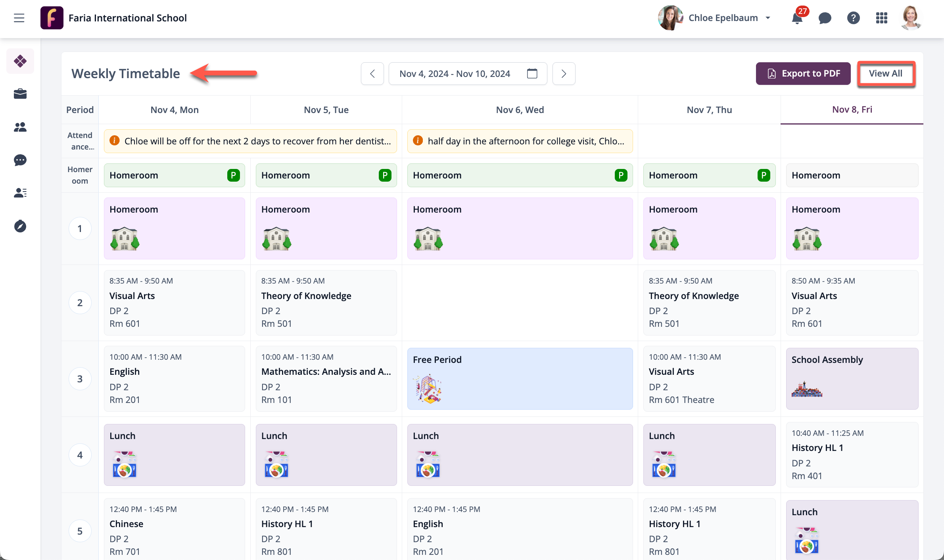Click the sidebar people group icon

(x=20, y=127)
